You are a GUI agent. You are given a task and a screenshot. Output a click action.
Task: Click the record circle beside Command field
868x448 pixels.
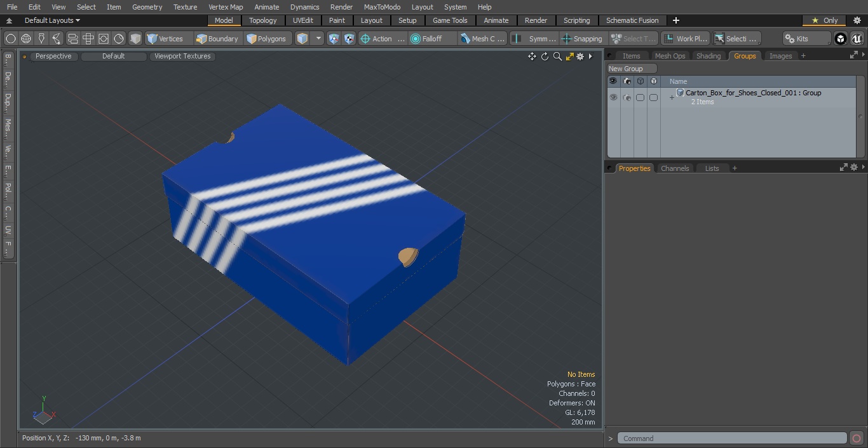tap(856, 438)
